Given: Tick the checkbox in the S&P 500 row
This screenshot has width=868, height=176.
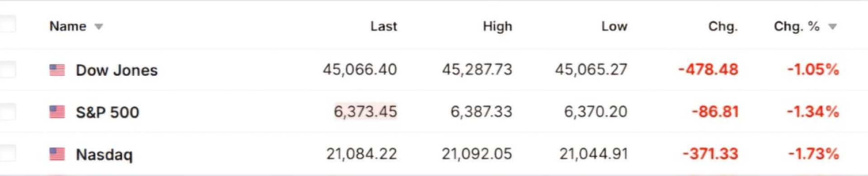Looking at the screenshot, I should (x=8, y=111).
